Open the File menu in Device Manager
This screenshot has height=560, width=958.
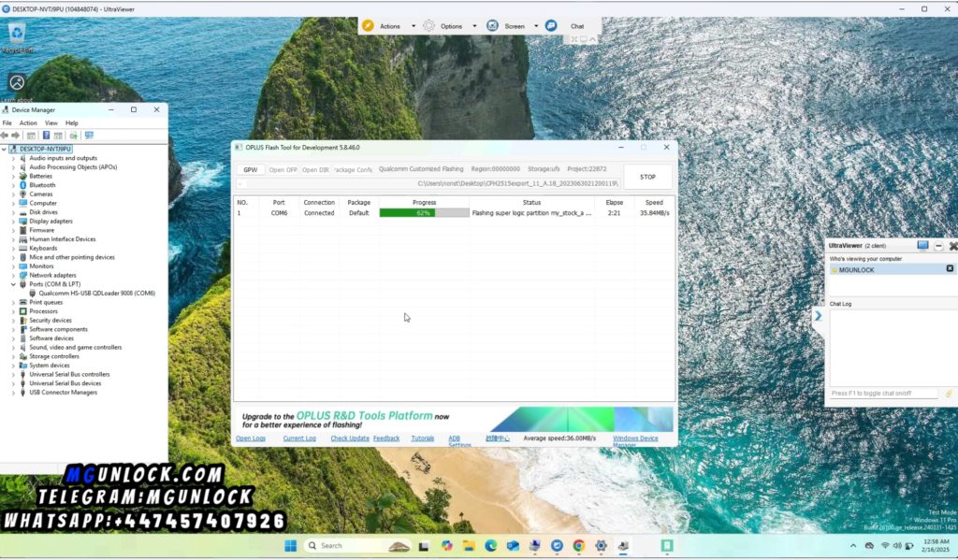click(x=7, y=123)
